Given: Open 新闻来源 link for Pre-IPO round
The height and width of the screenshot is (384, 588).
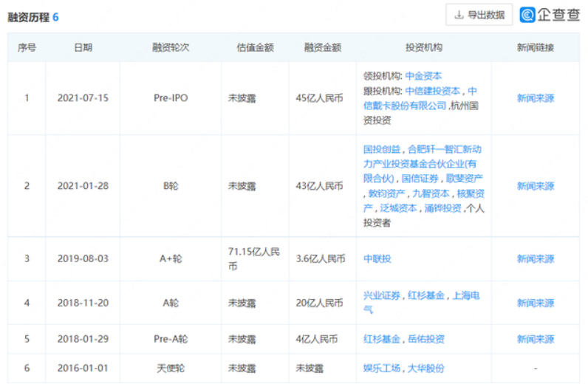Looking at the screenshot, I should [535, 98].
